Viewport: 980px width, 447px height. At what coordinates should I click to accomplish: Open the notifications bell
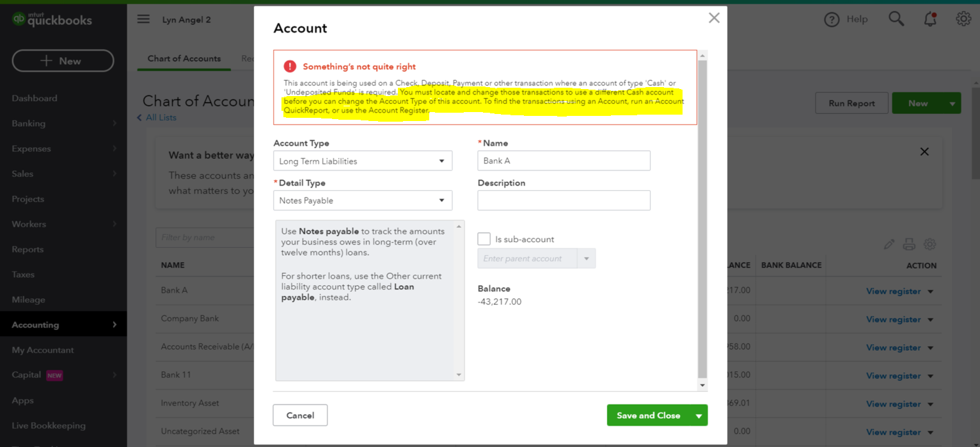point(930,19)
